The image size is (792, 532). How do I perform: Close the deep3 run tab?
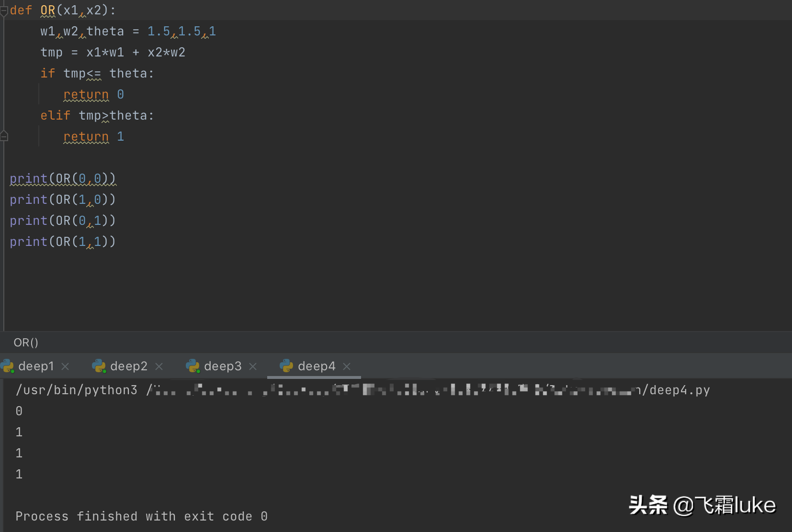pyautogui.click(x=253, y=366)
